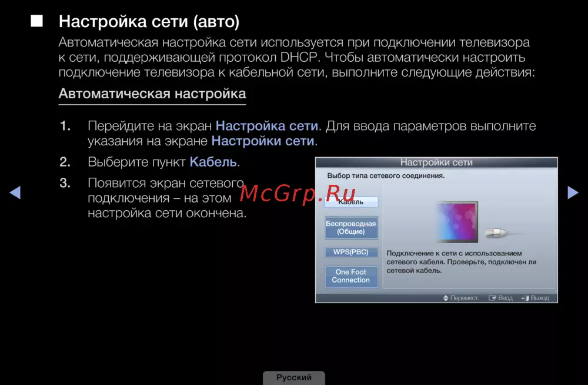Open the Настройка сети link in step 1
The height and width of the screenshot is (385, 588).
(x=267, y=126)
